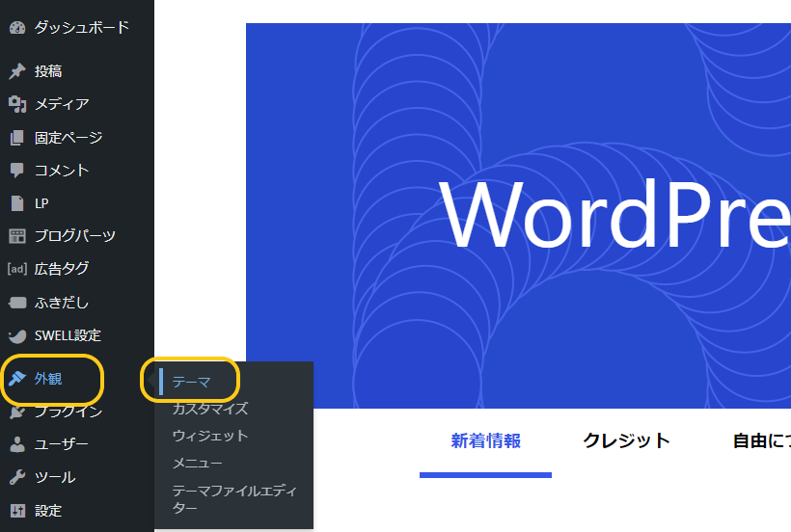Switch to the クレジット tab

pos(627,440)
